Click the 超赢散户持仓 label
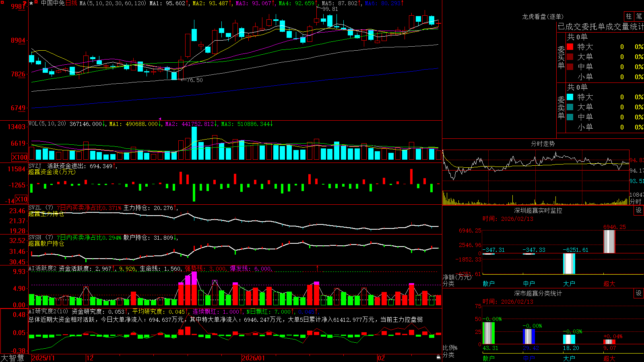 pyautogui.click(x=46, y=244)
